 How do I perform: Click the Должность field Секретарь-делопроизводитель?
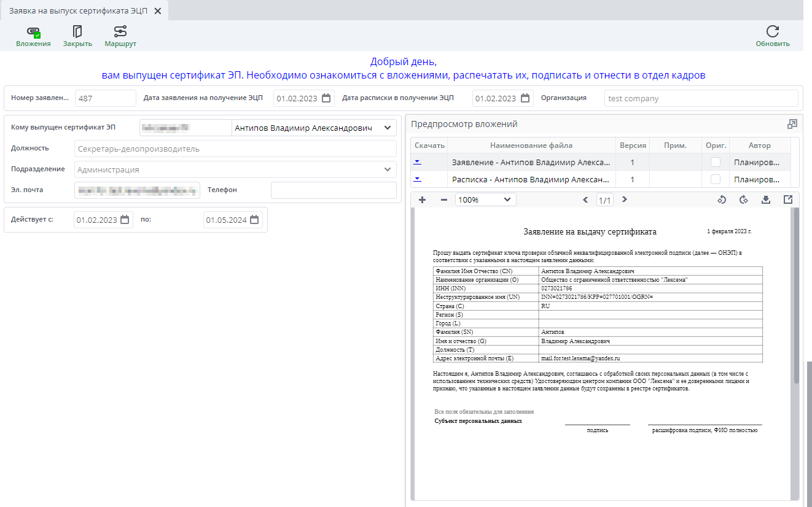(235, 149)
